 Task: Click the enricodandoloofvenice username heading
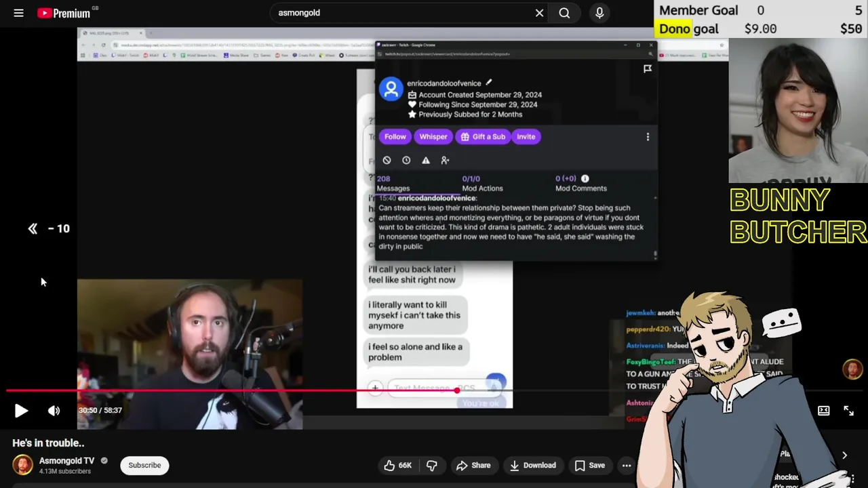click(444, 83)
